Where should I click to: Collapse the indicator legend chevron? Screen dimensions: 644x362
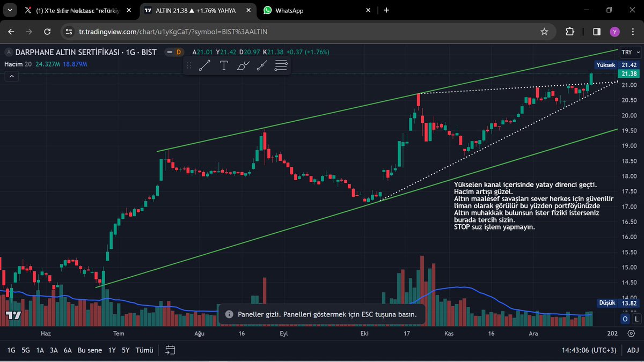[x=11, y=76]
